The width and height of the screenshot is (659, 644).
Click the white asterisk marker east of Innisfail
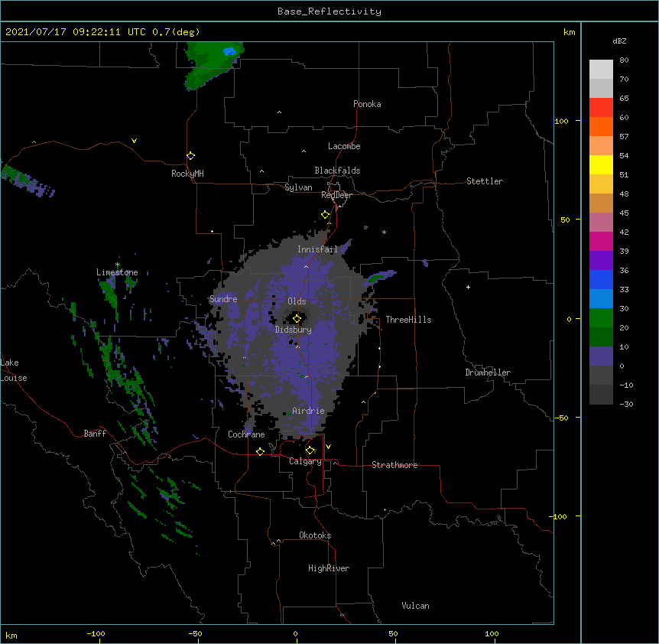(x=384, y=232)
